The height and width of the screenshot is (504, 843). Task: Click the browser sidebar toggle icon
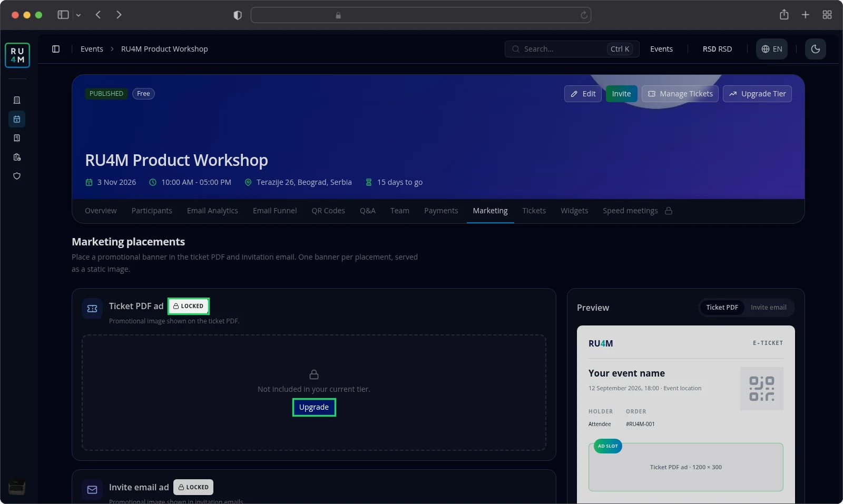click(x=63, y=15)
